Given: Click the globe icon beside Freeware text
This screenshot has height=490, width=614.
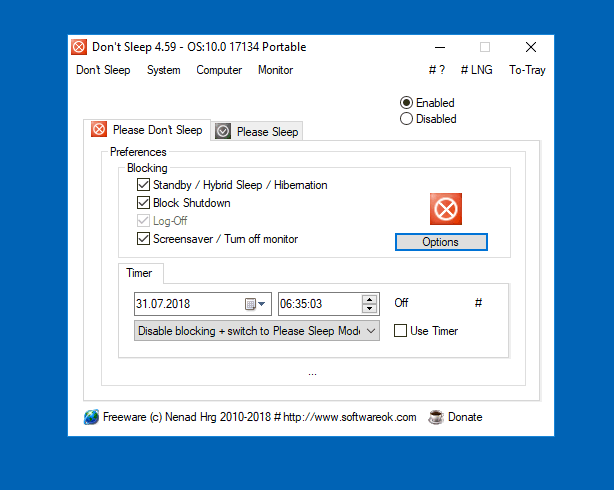Looking at the screenshot, I should 91,417.
